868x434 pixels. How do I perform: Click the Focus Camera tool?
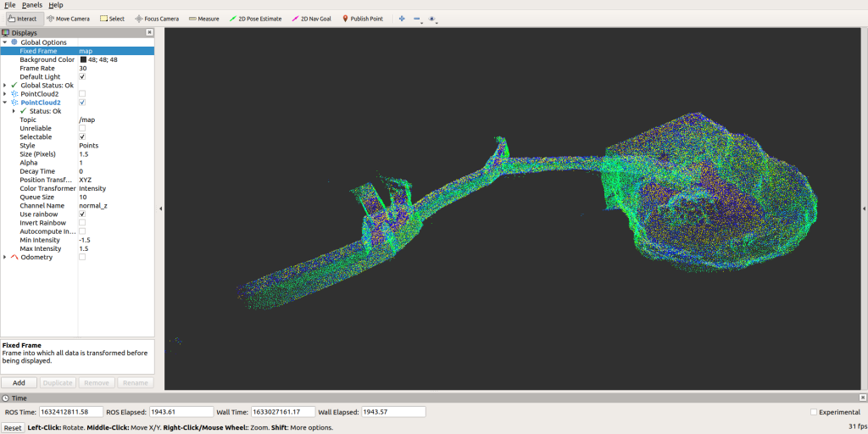157,19
